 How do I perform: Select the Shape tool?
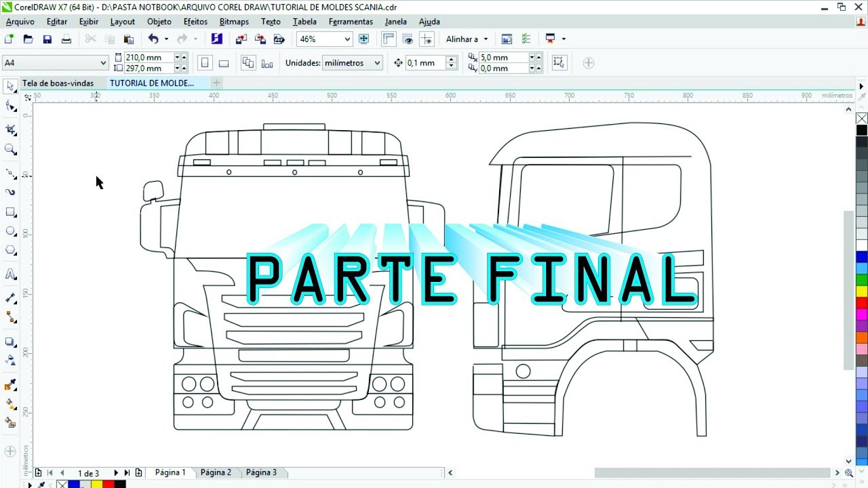[x=10, y=106]
